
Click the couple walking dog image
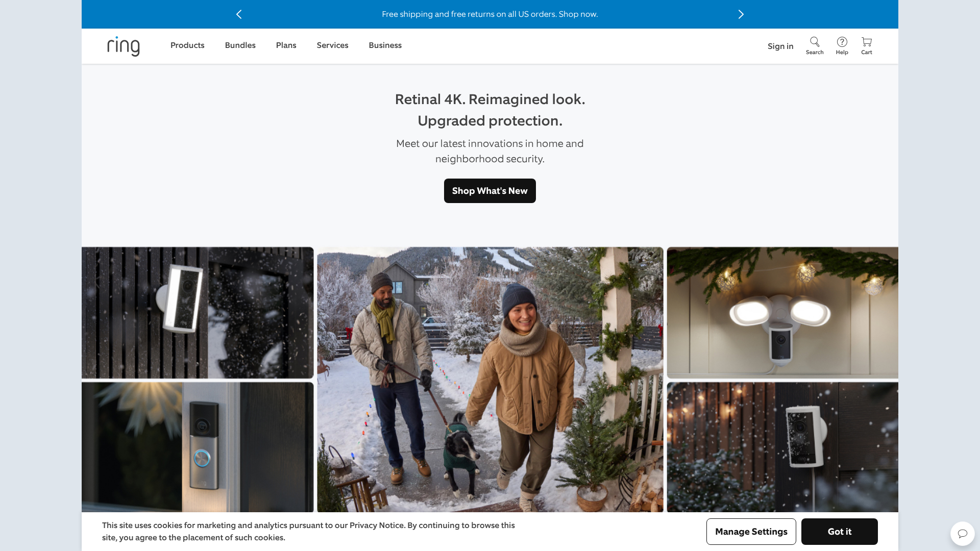[x=489, y=380]
